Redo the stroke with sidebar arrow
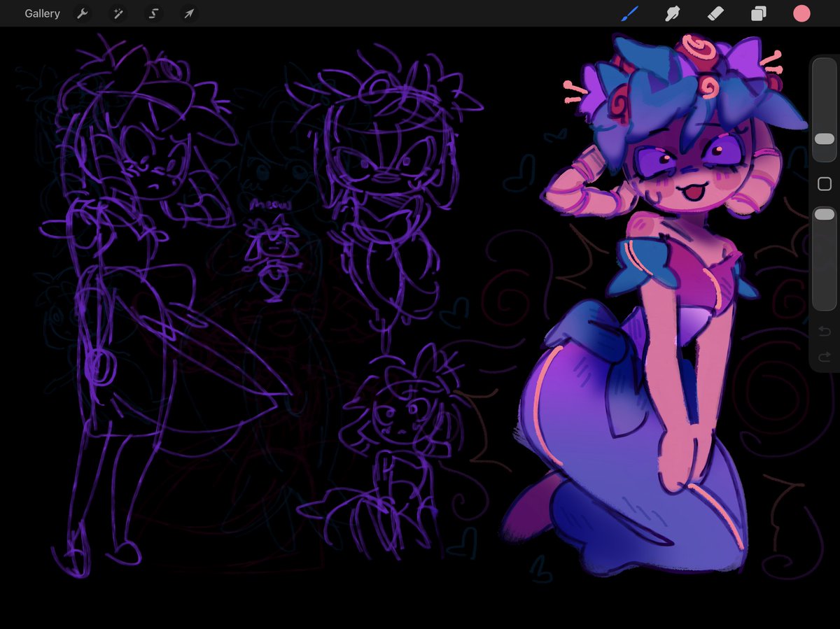840x629 pixels. [x=824, y=356]
